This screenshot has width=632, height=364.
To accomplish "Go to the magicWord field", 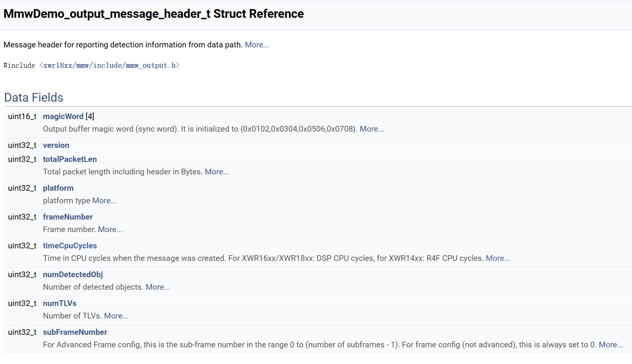I will pyautogui.click(x=63, y=116).
